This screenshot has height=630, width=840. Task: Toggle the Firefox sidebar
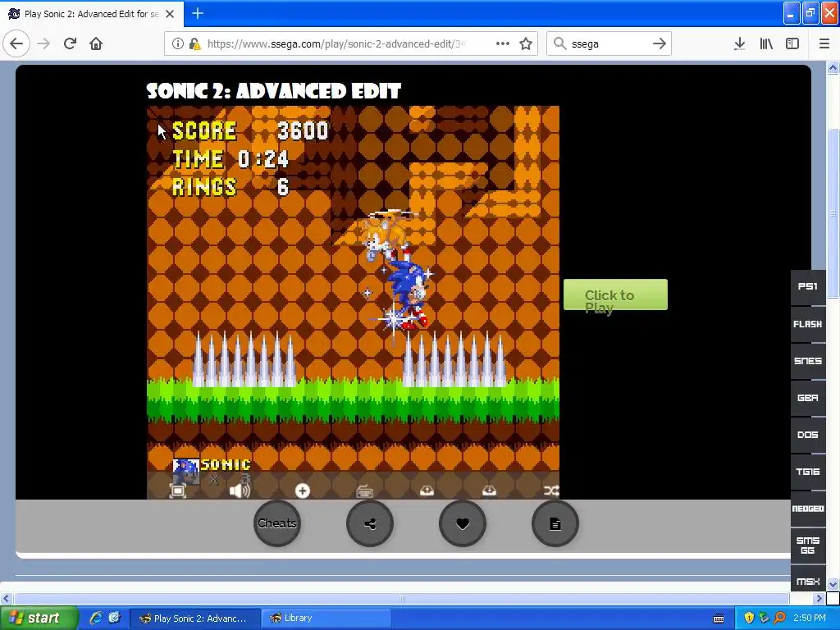(x=792, y=43)
